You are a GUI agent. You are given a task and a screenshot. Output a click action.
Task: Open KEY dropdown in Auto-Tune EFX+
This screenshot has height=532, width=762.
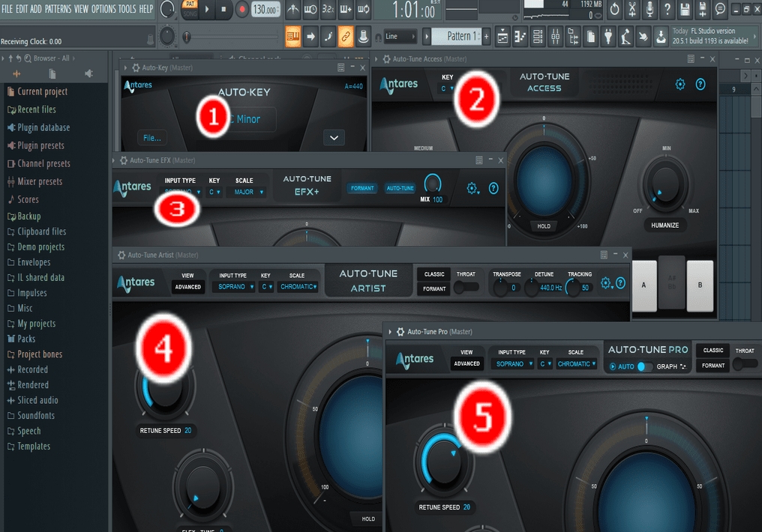coord(214,193)
